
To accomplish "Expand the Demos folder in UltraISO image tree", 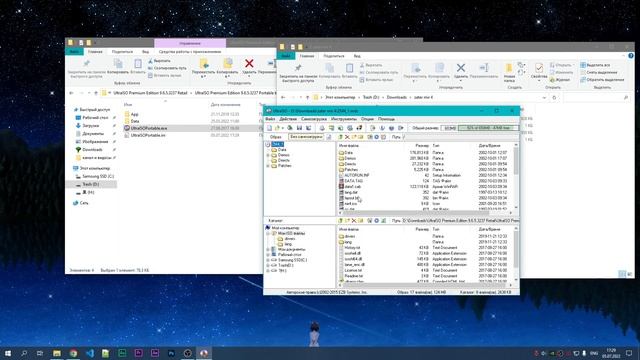I will coord(268,155).
